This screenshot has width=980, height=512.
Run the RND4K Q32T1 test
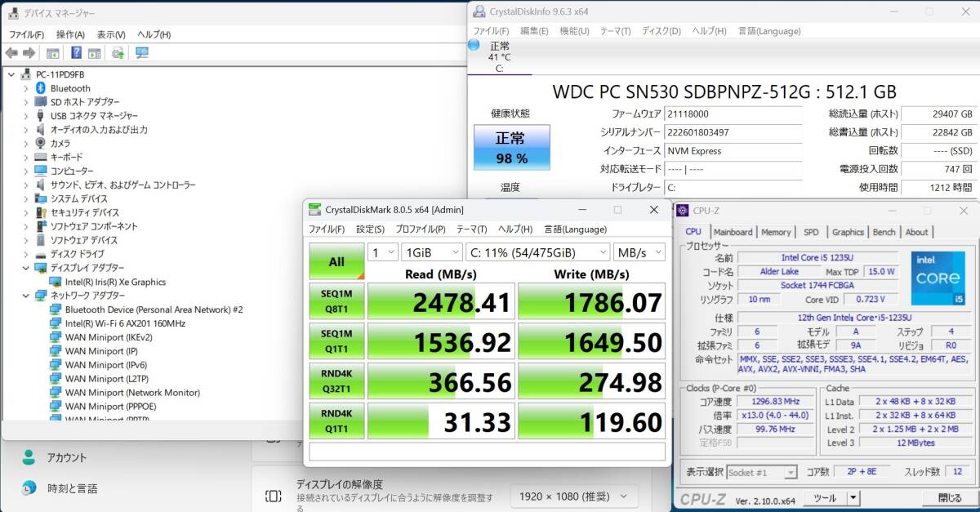click(x=336, y=381)
